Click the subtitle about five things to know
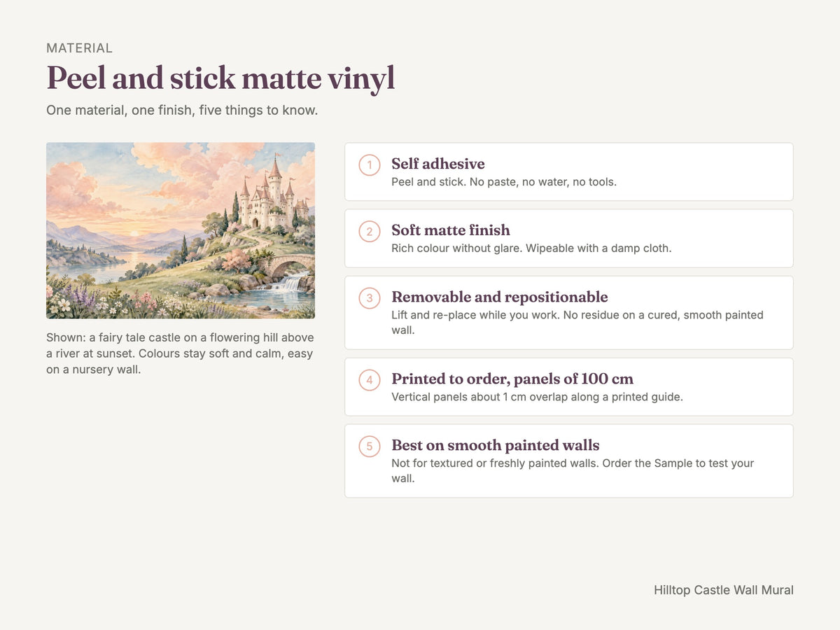Viewport: 840px width, 630px height. pyautogui.click(x=182, y=111)
